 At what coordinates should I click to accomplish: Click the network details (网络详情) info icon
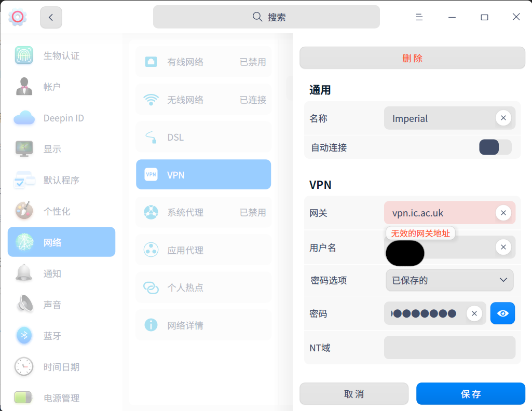point(151,325)
